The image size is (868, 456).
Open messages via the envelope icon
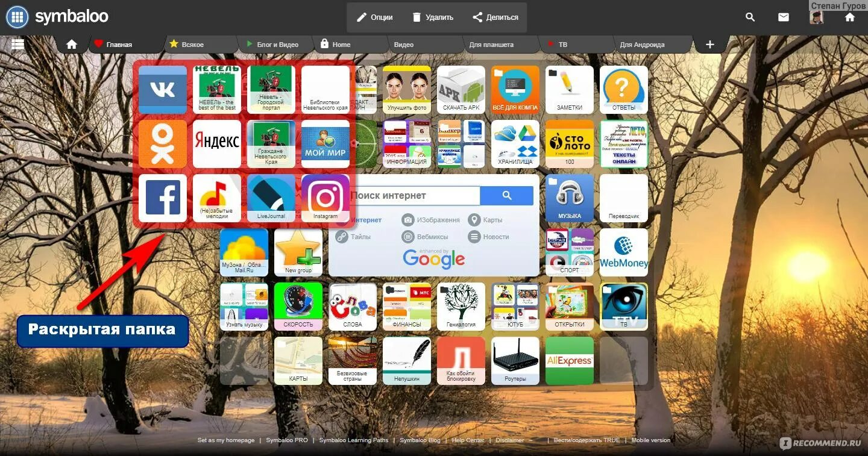[784, 17]
